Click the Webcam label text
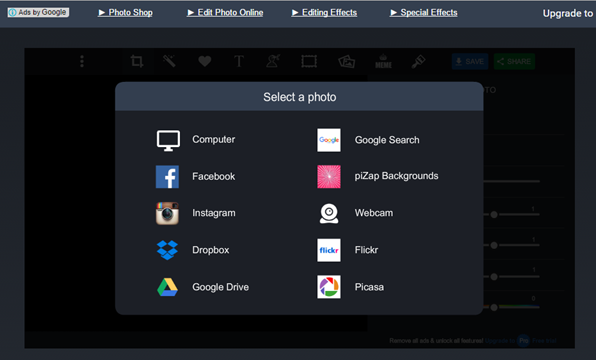The image size is (596, 360). pos(374,213)
